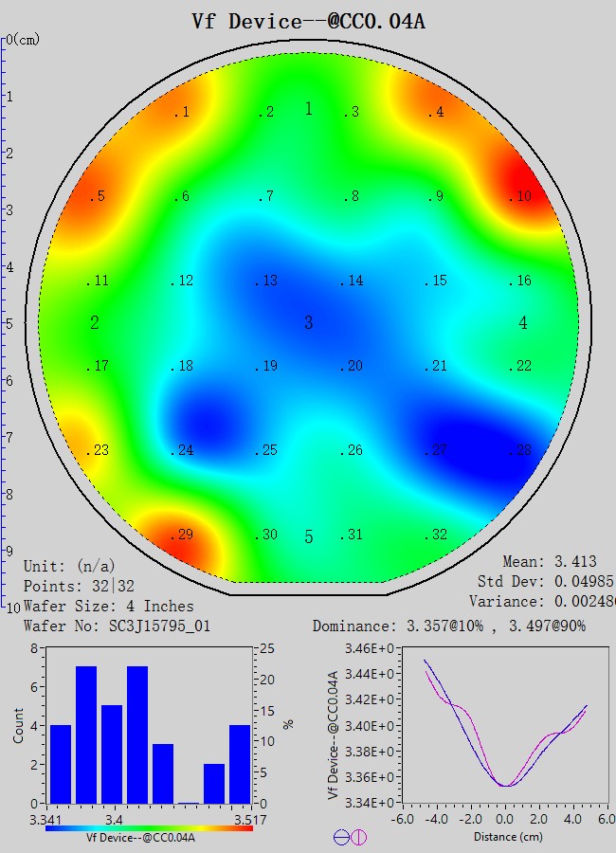Click the Mean value 3.413 text
This screenshot has width=616, height=853.
[549, 562]
